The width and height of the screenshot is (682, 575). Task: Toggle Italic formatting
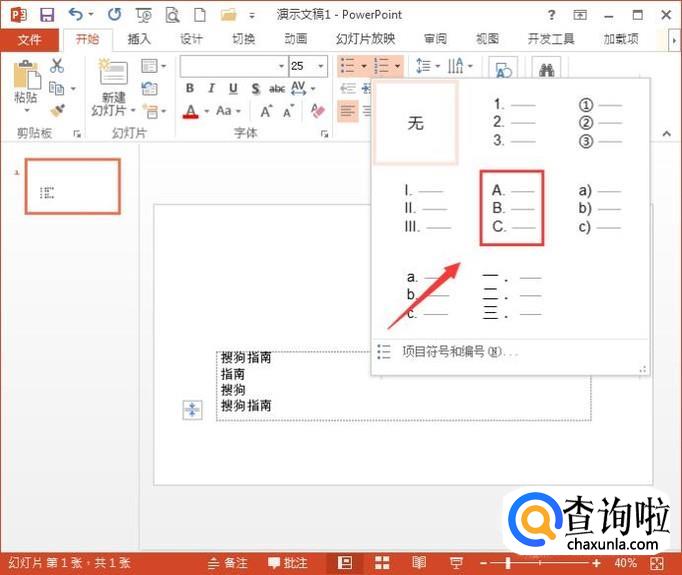(212, 89)
